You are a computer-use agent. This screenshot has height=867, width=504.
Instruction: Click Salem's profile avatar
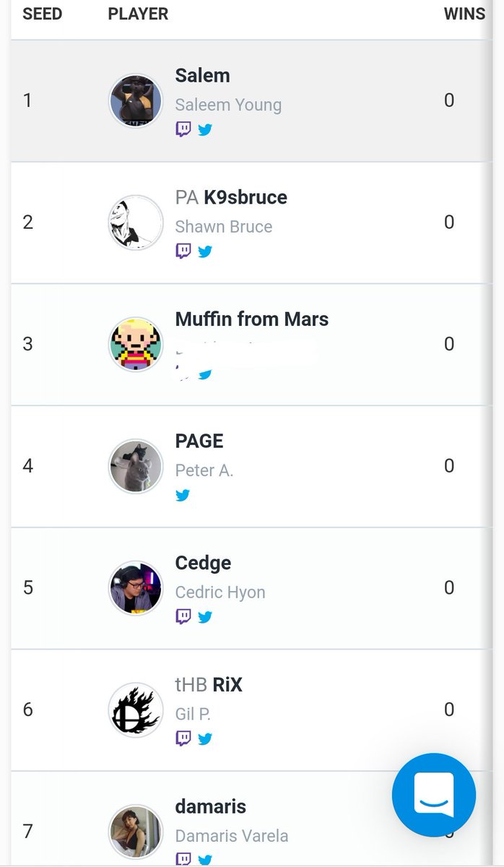(136, 100)
